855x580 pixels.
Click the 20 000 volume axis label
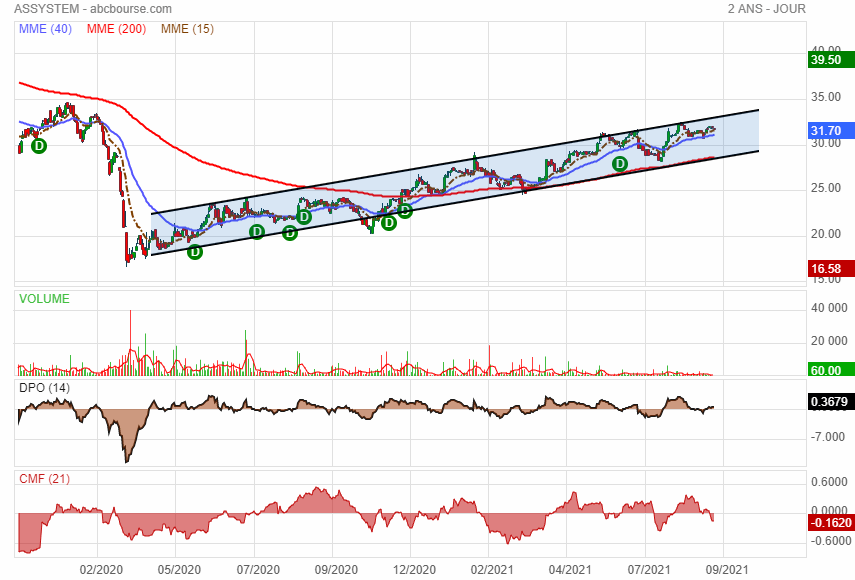coord(829,341)
